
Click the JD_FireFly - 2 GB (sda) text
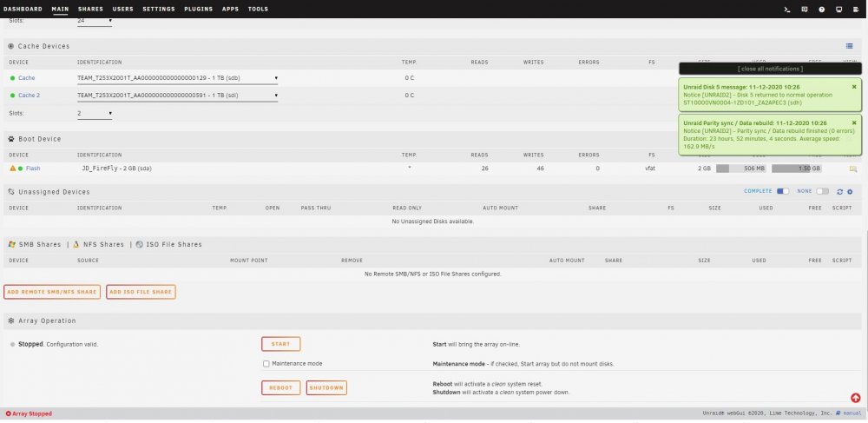(117, 169)
